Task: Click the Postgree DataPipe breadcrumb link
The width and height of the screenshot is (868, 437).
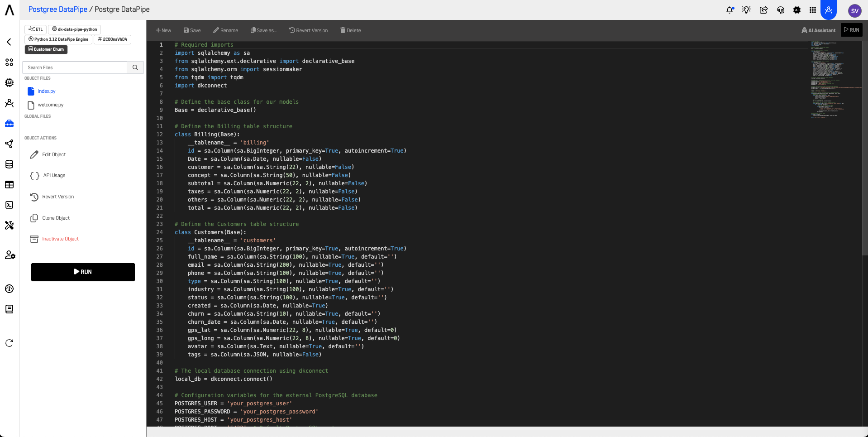Action: click(58, 10)
